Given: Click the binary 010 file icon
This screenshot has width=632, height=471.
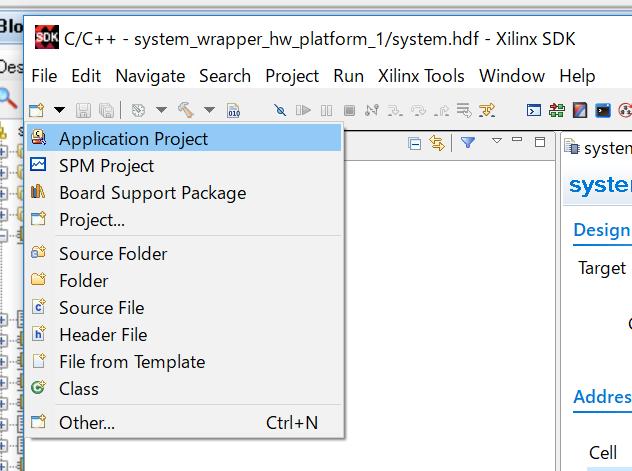Looking at the screenshot, I should (233, 110).
